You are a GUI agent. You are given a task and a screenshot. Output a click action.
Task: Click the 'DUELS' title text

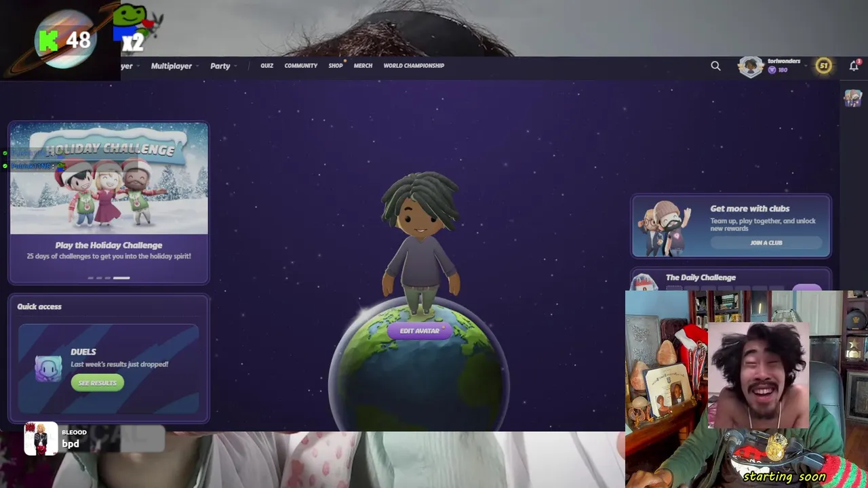point(83,352)
